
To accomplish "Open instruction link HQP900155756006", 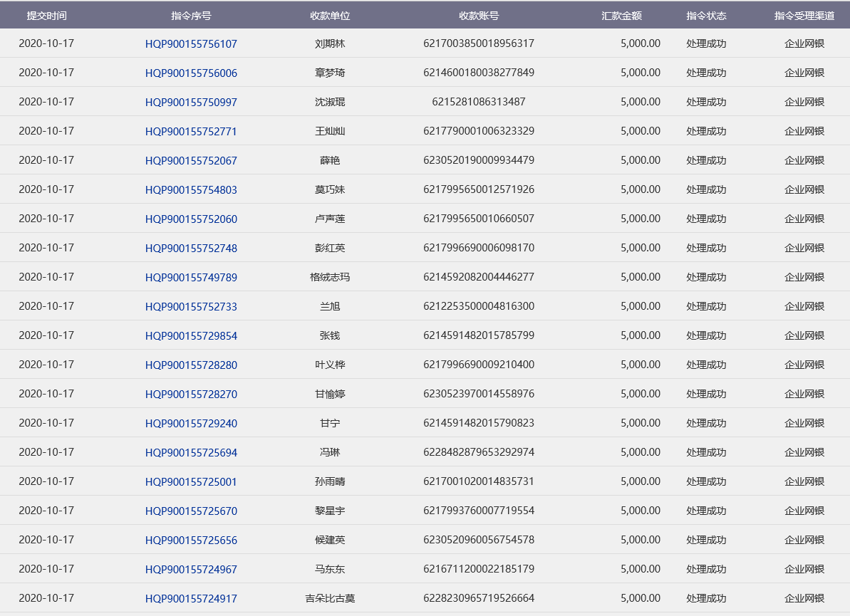I will click(x=191, y=73).
